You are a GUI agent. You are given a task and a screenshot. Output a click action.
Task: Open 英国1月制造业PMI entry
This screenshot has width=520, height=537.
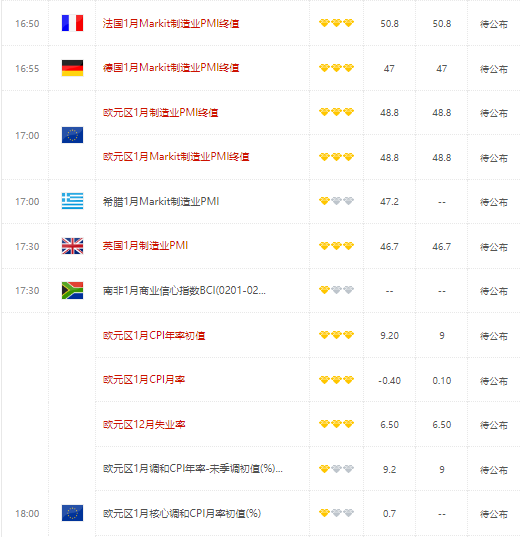tap(145, 246)
